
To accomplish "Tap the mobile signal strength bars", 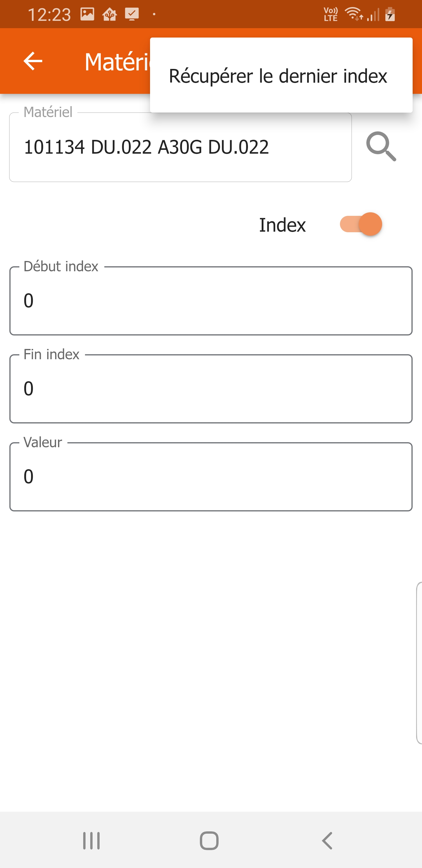I will [373, 14].
